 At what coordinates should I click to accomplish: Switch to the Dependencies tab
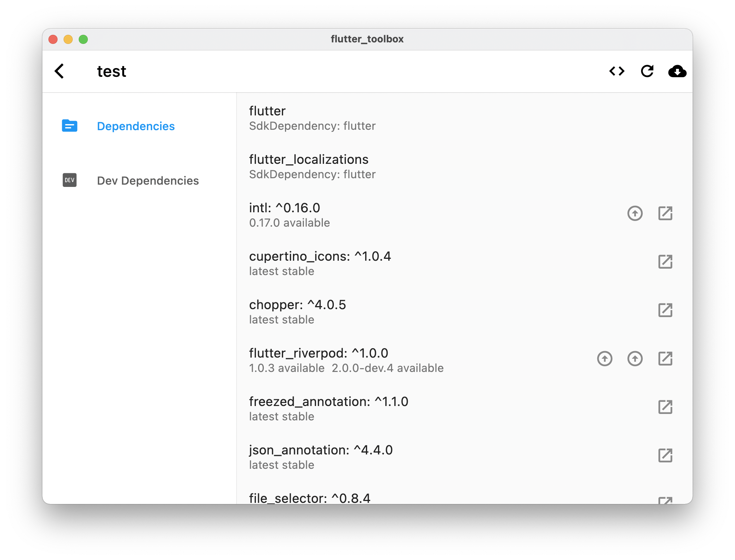click(139, 126)
